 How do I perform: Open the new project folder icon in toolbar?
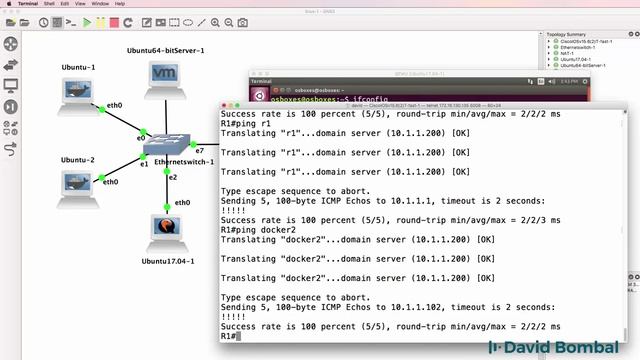coord(11,23)
